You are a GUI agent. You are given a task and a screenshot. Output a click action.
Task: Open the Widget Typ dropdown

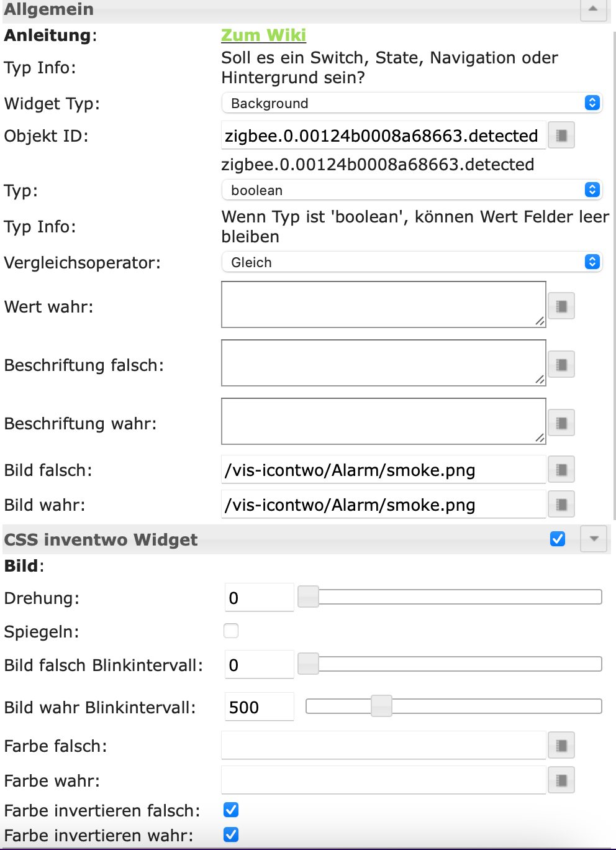412,103
